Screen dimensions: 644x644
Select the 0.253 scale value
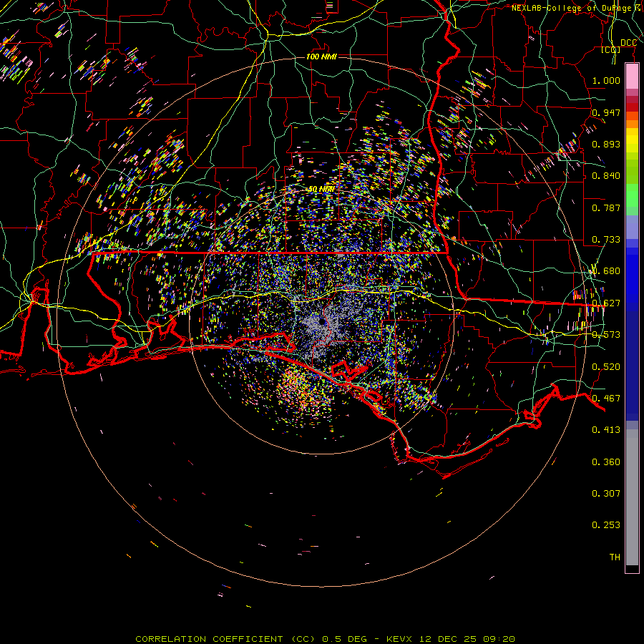[606, 525]
